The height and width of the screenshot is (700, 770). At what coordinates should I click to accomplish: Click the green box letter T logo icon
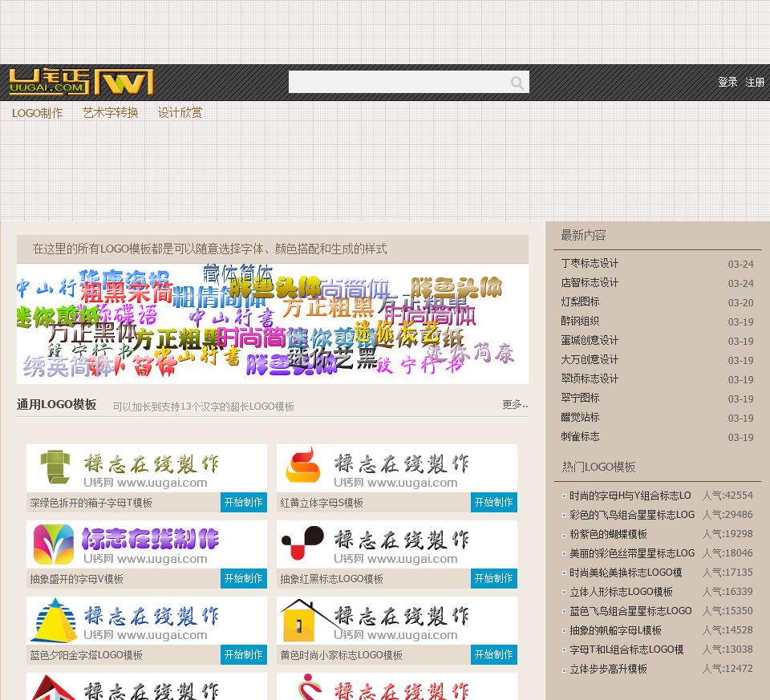coord(55,467)
